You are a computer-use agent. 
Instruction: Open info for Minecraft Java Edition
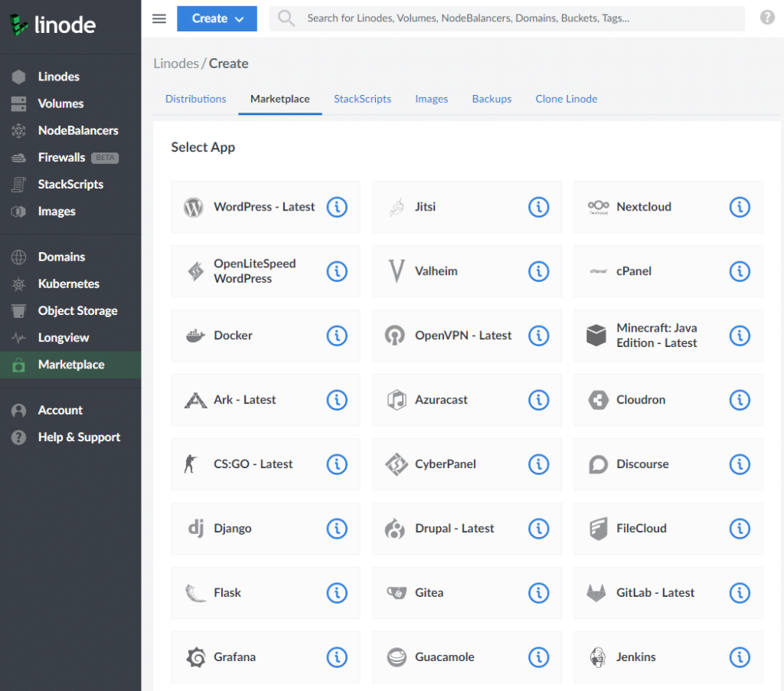click(x=740, y=336)
